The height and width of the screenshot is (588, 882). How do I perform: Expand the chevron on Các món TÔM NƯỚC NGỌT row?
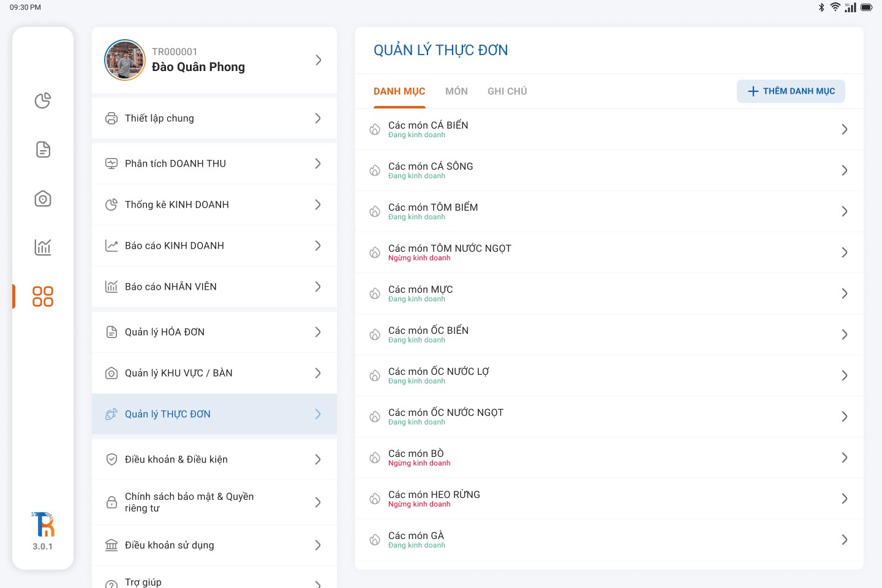(x=845, y=252)
